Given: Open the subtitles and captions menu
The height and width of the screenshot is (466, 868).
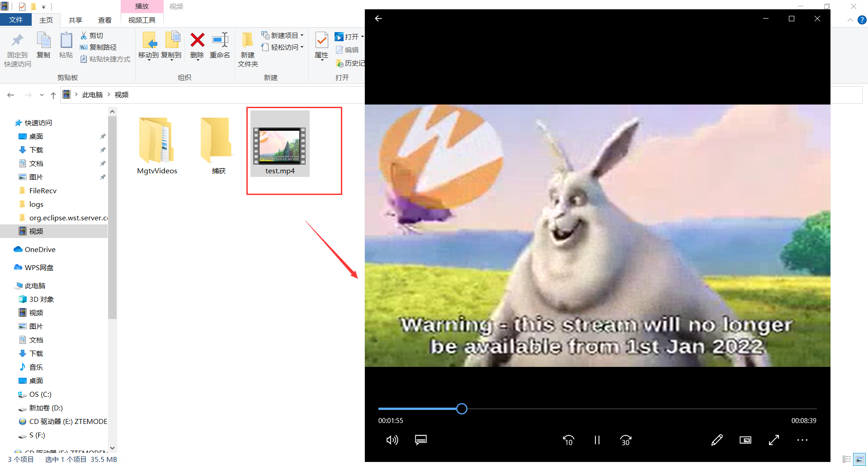Looking at the screenshot, I should point(421,440).
